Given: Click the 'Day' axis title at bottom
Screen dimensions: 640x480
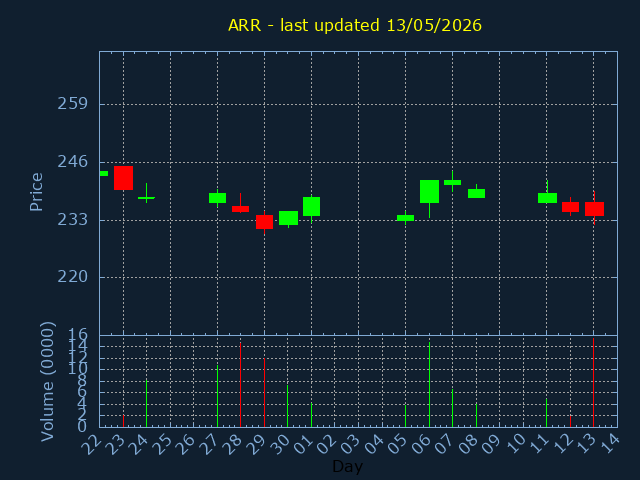Looking at the screenshot, I should pos(347,466).
